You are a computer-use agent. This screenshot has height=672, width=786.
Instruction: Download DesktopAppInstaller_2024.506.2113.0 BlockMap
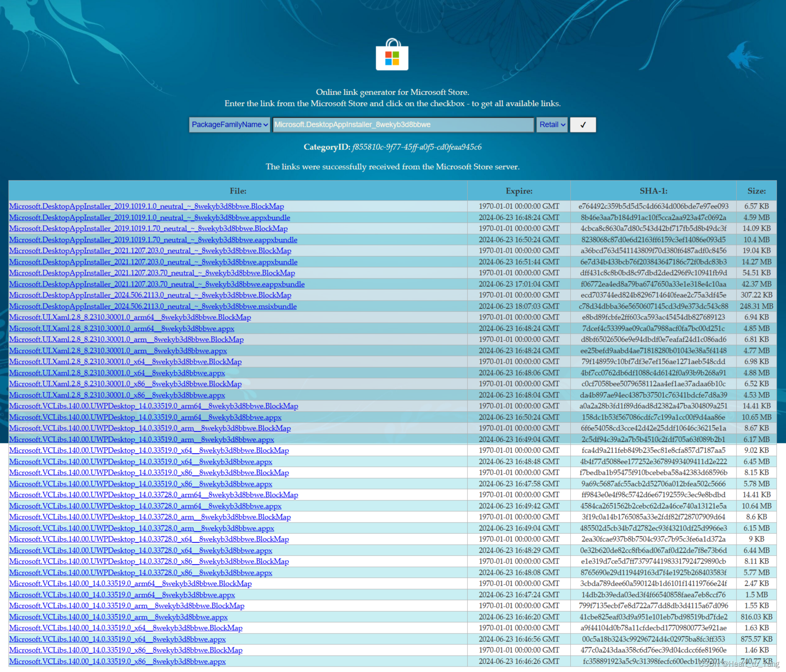coord(150,295)
